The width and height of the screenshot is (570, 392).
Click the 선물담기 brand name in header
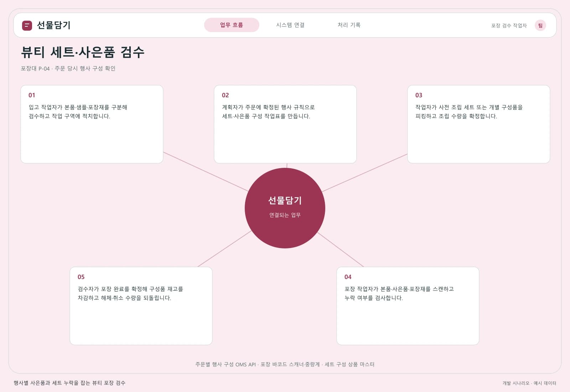(x=54, y=25)
